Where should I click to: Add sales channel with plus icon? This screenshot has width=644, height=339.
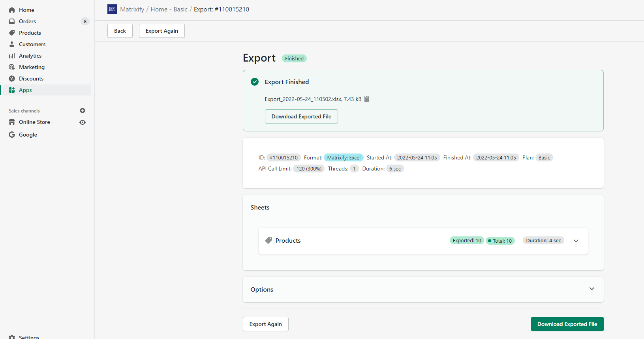point(83,111)
